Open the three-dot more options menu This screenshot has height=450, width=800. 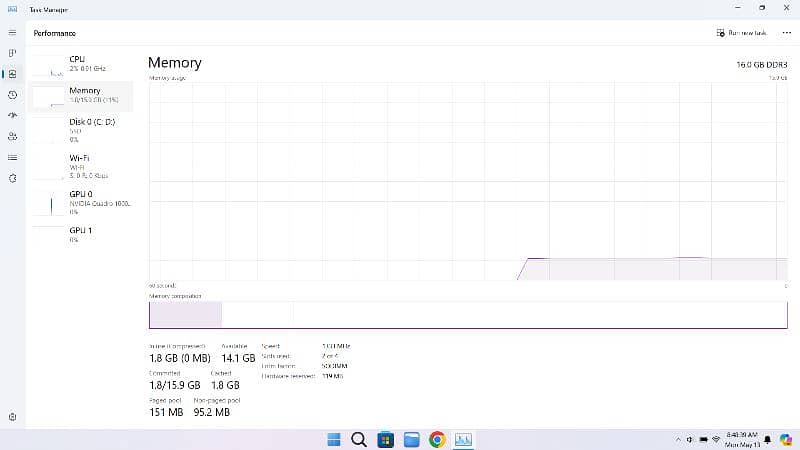(x=786, y=33)
